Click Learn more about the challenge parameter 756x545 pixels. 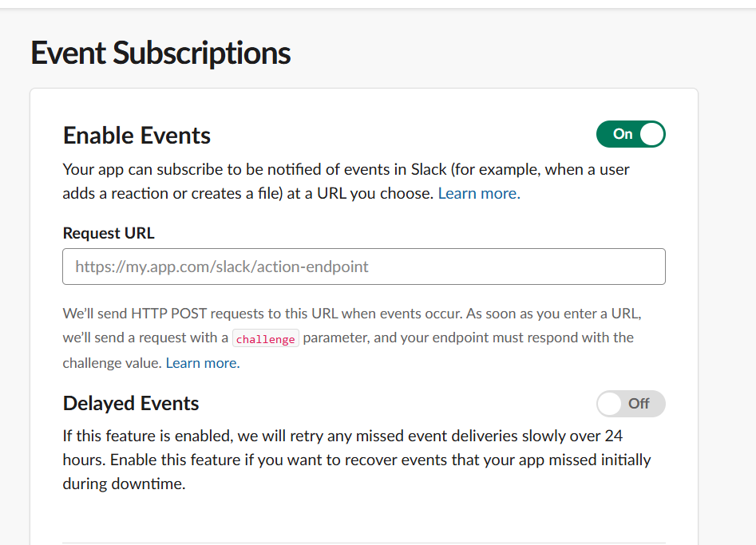(x=201, y=362)
